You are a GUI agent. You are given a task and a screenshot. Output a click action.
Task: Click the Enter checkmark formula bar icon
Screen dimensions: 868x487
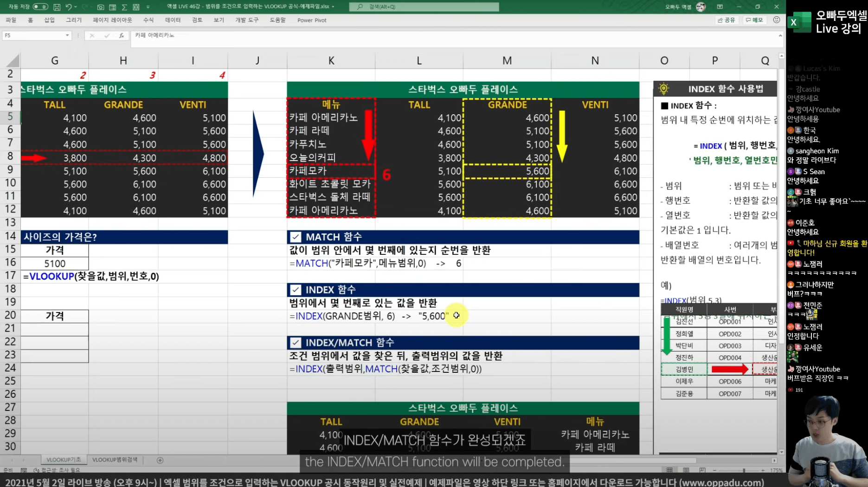pos(107,35)
